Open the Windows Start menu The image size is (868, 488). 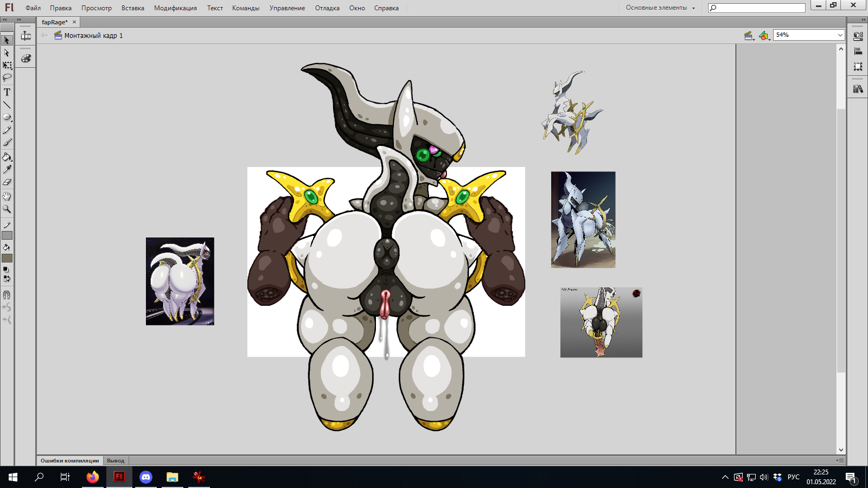pyautogui.click(x=13, y=477)
